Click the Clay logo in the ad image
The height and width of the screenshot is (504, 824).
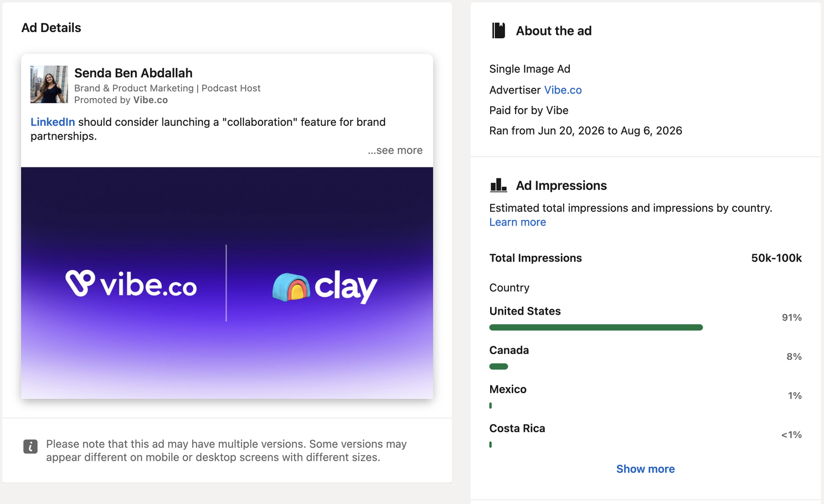[x=325, y=287]
